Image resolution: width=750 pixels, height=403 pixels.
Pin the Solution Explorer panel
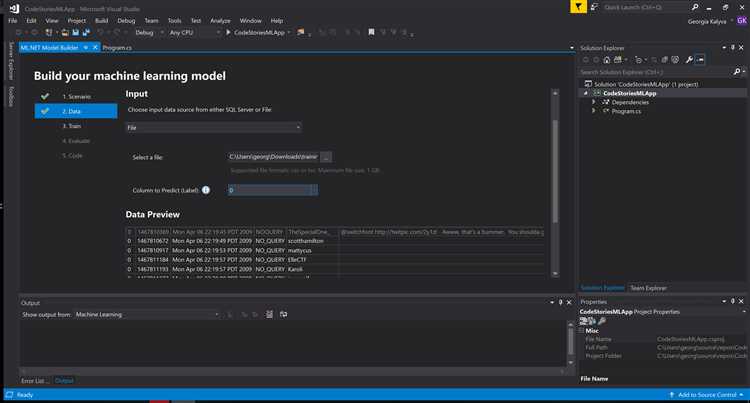[x=732, y=47]
